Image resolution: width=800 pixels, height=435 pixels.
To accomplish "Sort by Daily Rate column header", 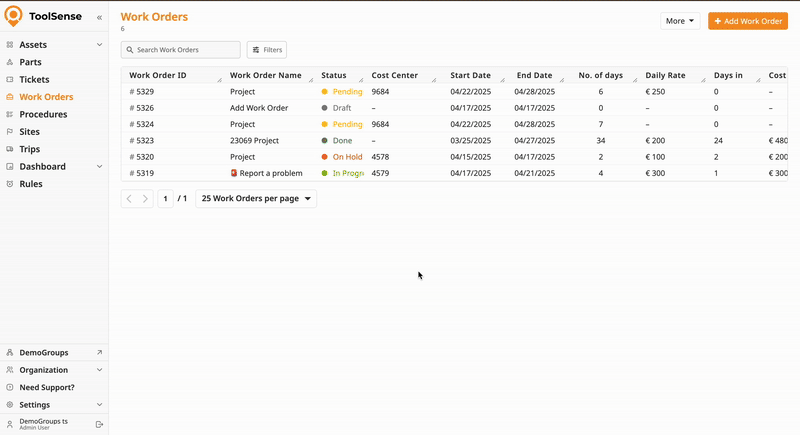I will coord(665,75).
